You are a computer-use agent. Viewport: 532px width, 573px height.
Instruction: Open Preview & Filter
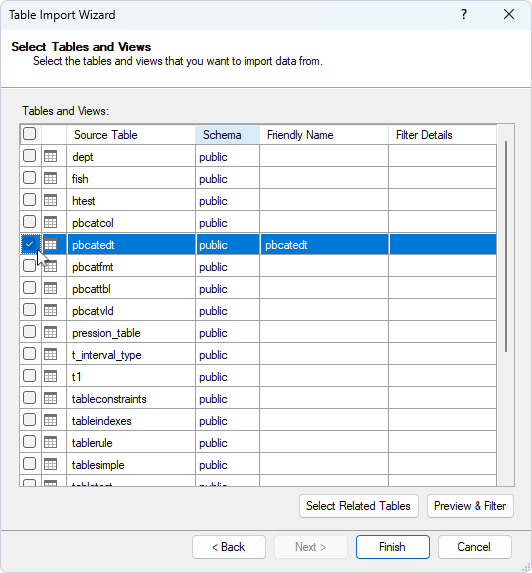click(470, 506)
